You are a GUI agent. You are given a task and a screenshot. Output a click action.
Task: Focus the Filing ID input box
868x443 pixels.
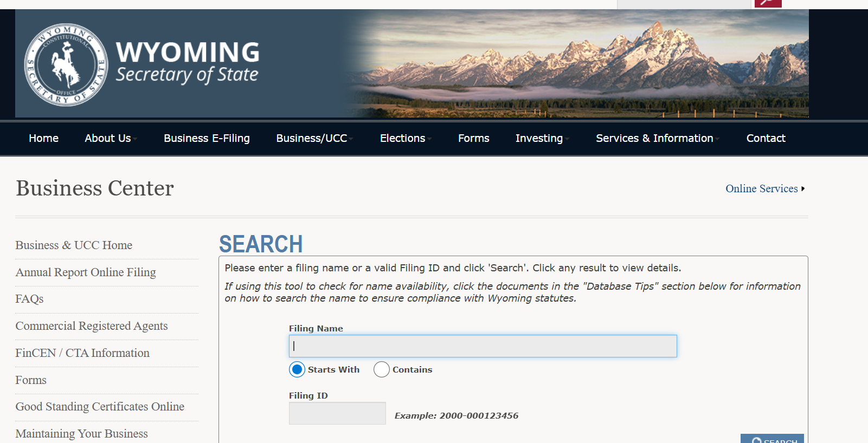(x=337, y=413)
